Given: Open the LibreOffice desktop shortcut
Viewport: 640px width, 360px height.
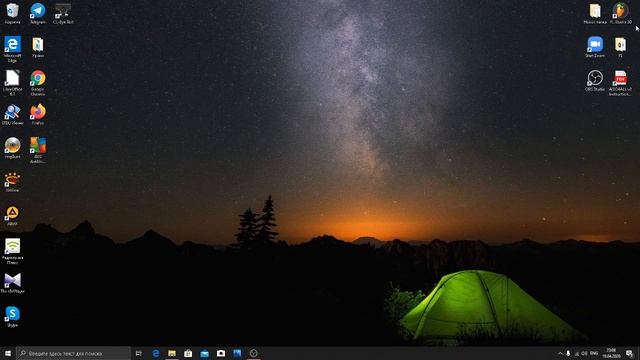Looking at the screenshot, I should click(x=12, y=82).
